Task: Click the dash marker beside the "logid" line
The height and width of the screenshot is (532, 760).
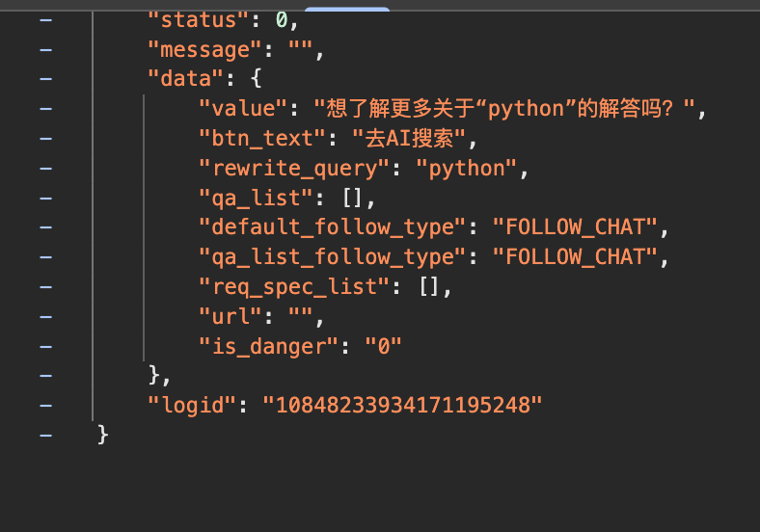Action: pyautogui.click(x=46, y=406)
